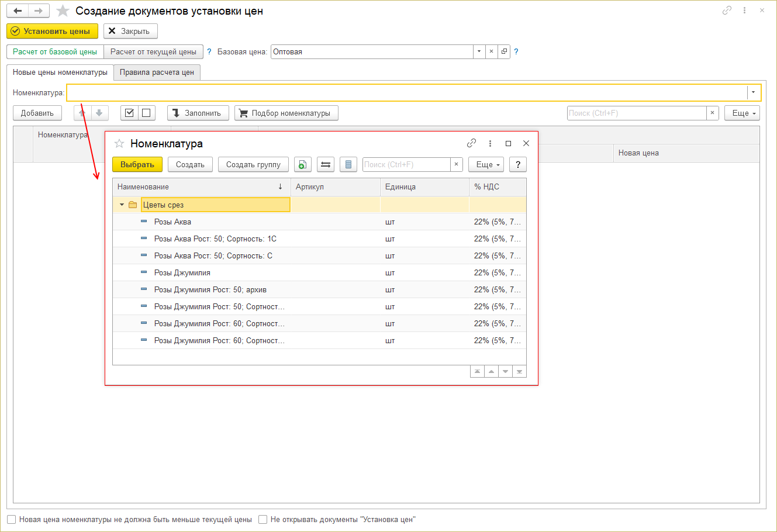Viewport: 777px width, 532px height.
Task: Click the Установить цены button
Action: [x=52, y=31]
